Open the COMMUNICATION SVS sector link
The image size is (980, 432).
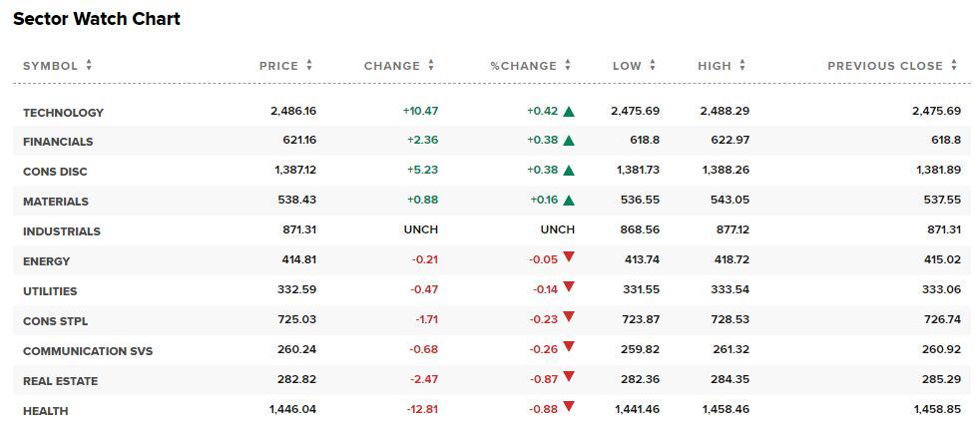(x=88, y=351)
